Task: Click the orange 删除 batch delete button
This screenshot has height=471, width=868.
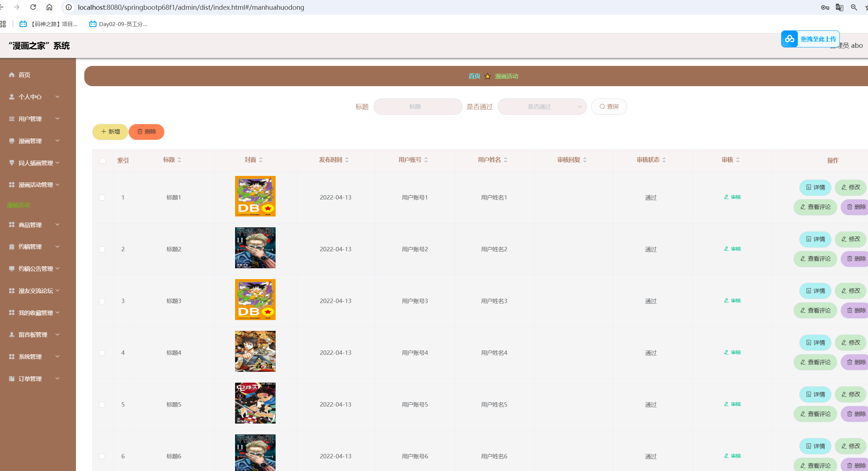Action: pos(146,132)
